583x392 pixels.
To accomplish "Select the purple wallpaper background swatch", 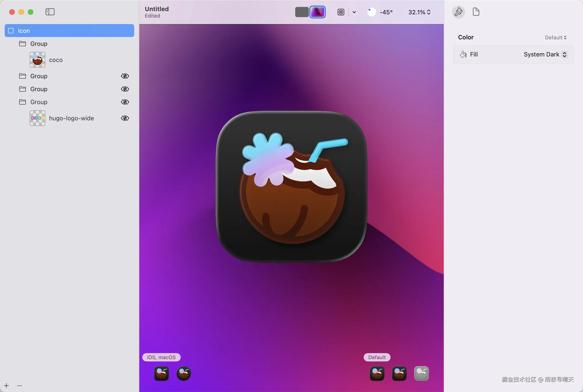I will (x=317, y=12).
